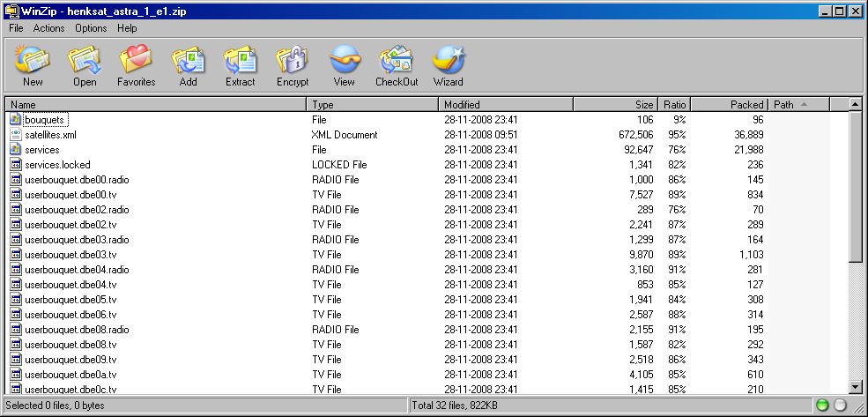The height and width of the screenshot is (417, 868).
Task: Select the userbouquet.dbe0c.tv file name
Action: [x=70, y=389]
